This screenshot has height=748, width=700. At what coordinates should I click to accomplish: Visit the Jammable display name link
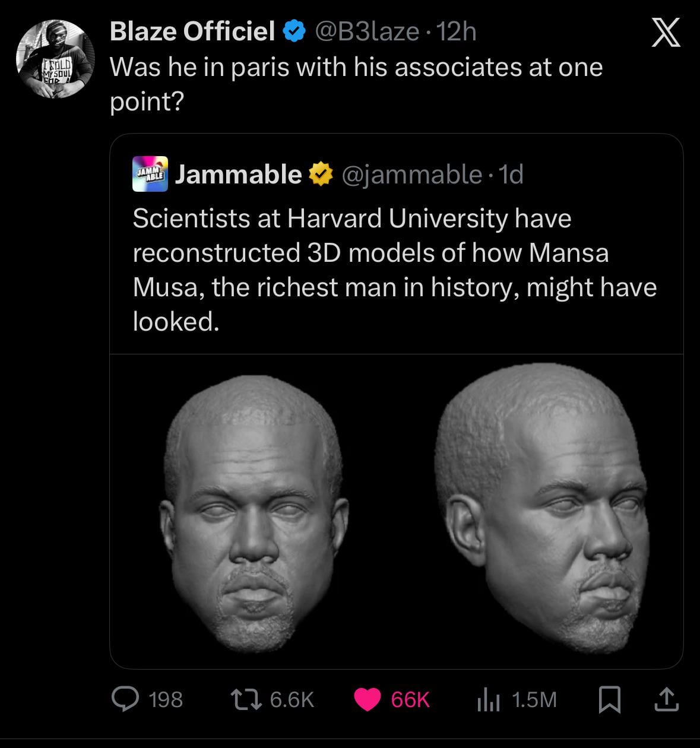[x=239, y=174]
